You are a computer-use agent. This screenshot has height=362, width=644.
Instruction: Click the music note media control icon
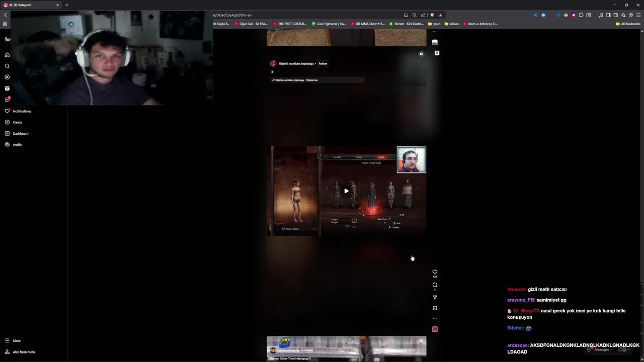pos(600,15)
